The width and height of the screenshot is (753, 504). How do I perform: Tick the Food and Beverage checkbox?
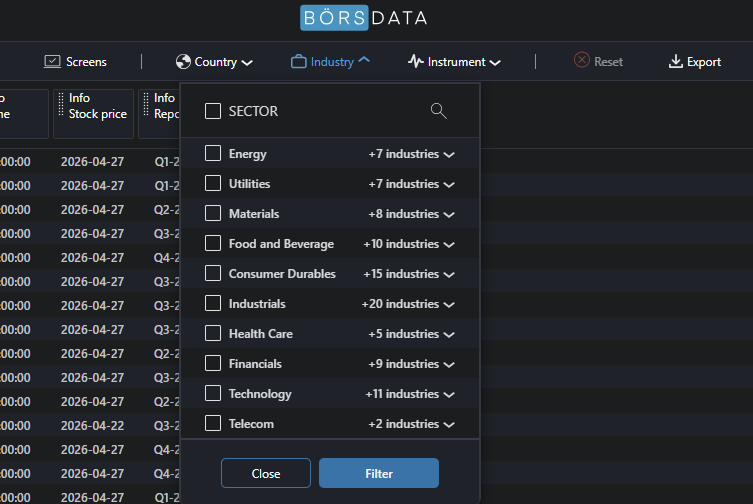[x=213, y=243]
